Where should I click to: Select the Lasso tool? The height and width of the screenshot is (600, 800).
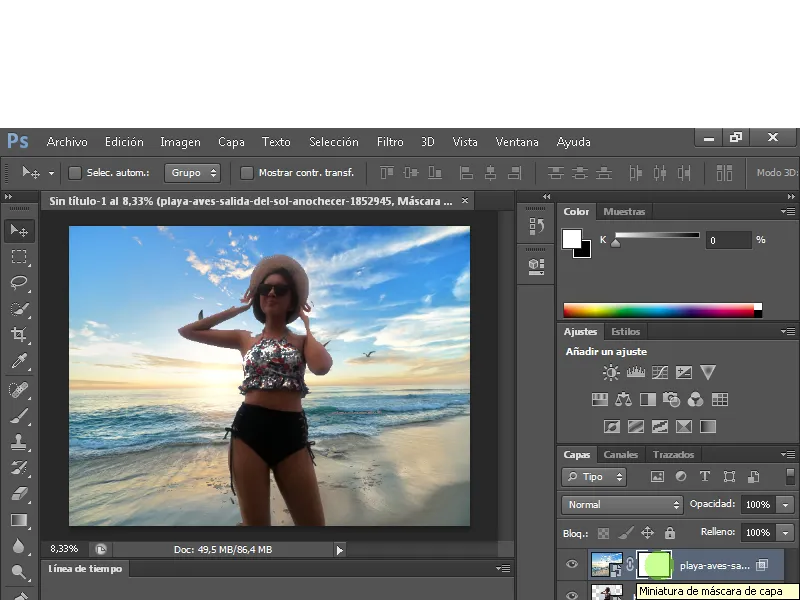tap(19, 283)
